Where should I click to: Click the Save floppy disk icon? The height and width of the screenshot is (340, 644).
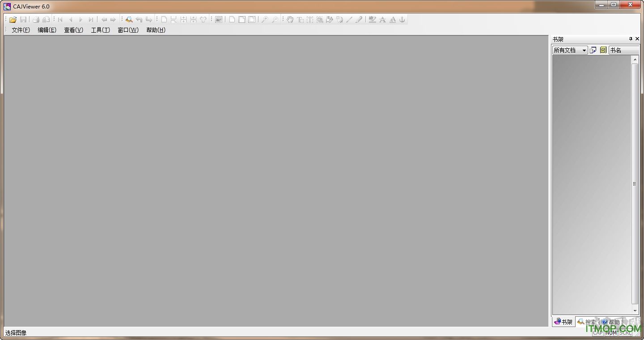pyautogui.click(x=23, y=20)
